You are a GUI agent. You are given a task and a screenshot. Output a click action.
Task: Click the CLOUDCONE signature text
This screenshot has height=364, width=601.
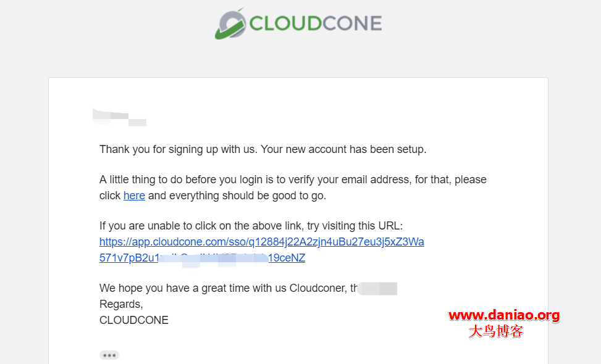point(134,320)
